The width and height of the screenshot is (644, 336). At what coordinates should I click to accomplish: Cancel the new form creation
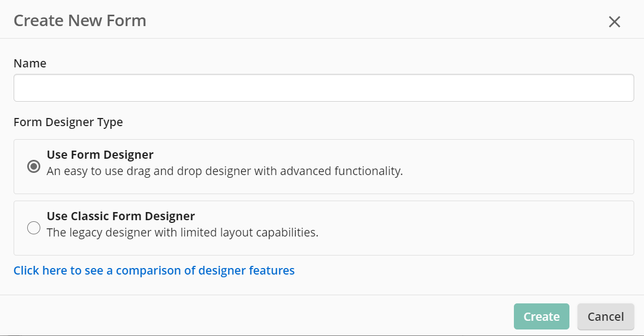coord(606,316)
